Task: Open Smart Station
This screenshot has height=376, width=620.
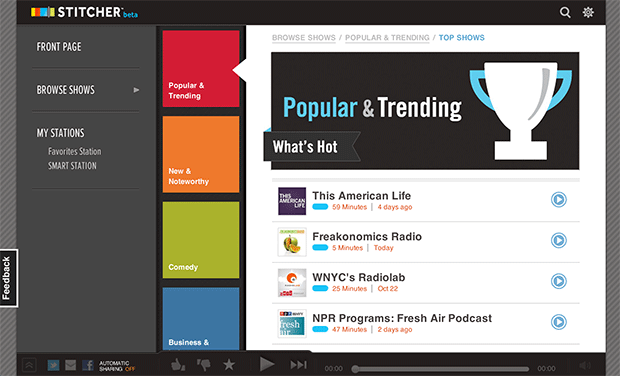Action: 72,166
